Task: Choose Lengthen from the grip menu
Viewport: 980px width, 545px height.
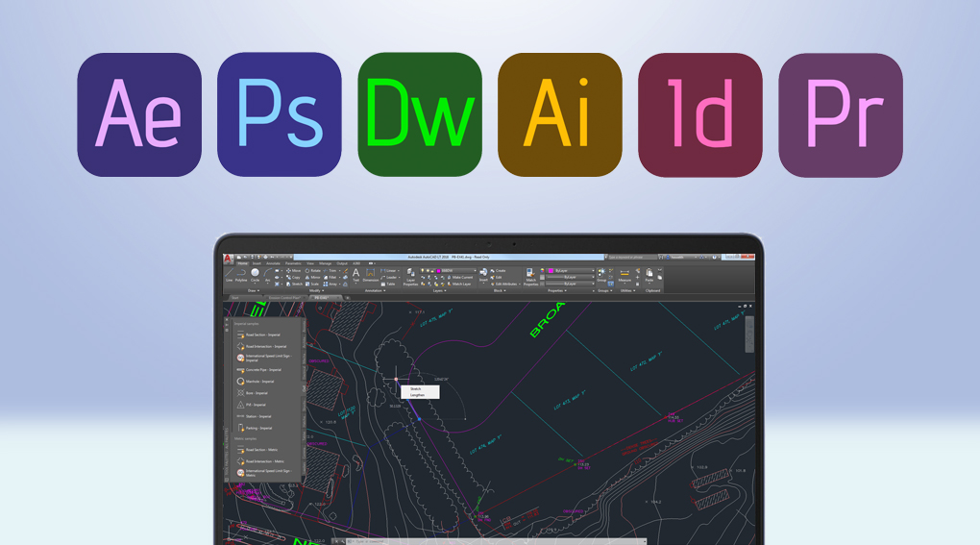Action: click(418, 395)
